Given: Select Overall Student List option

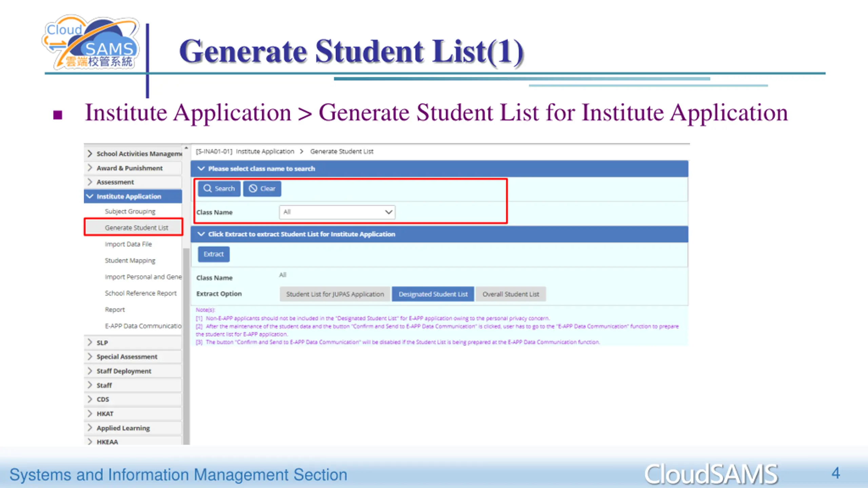Looking at the screenshot, I should coord(511,294).
